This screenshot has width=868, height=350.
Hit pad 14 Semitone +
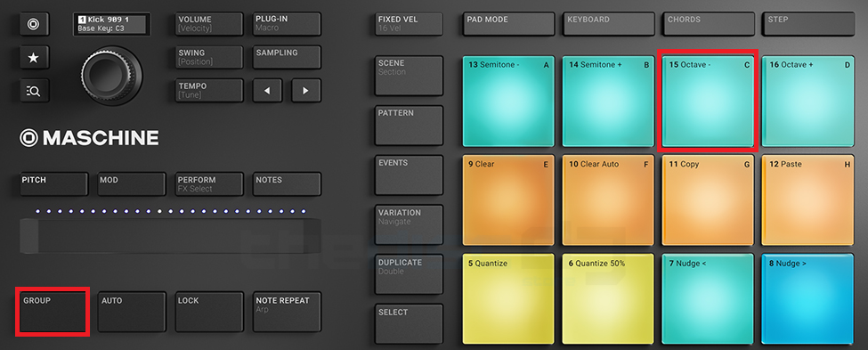tap(608, 101)
